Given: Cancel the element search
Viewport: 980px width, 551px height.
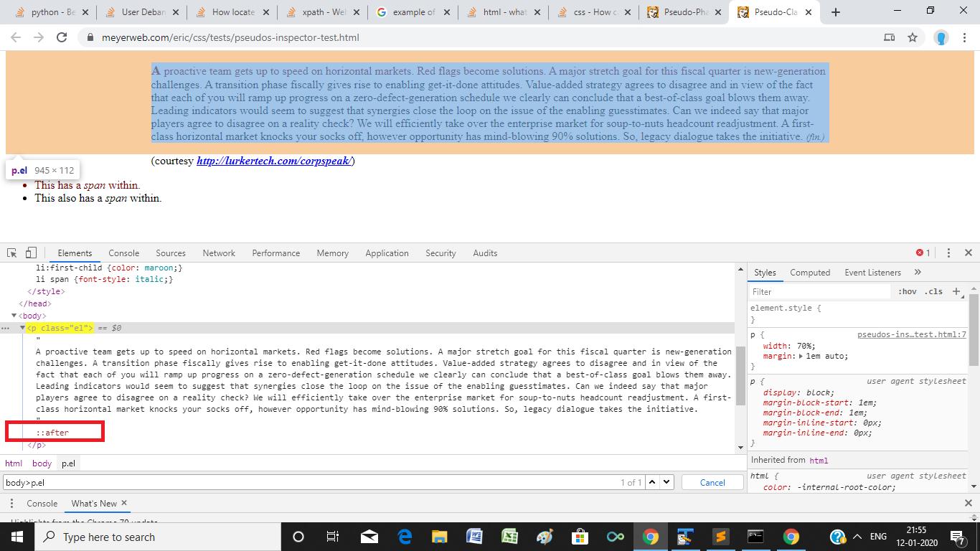Looking at the screenshot, I should (x=712, y=482).
